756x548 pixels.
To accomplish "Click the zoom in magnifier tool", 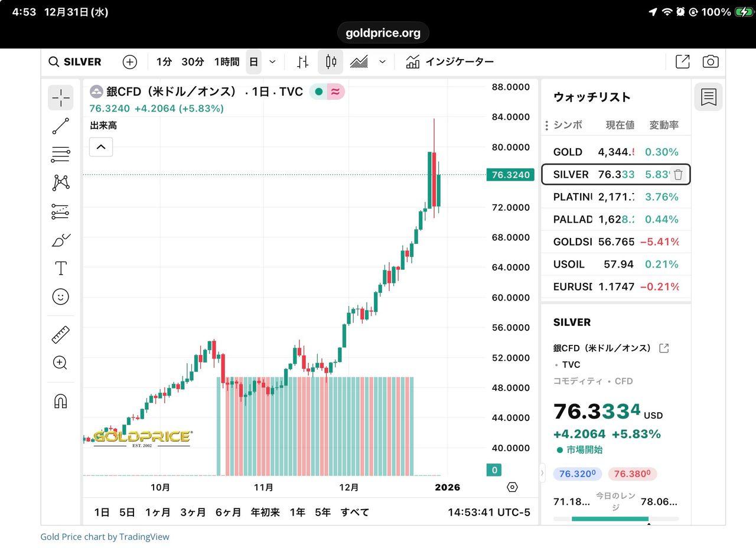I will point(60,363).
